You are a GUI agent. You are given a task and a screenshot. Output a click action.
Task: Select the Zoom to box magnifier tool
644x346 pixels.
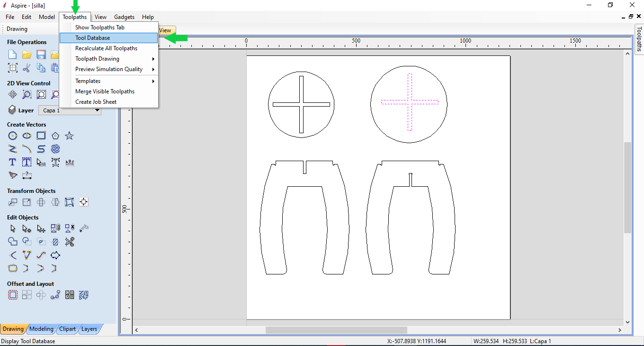[27, 94]
